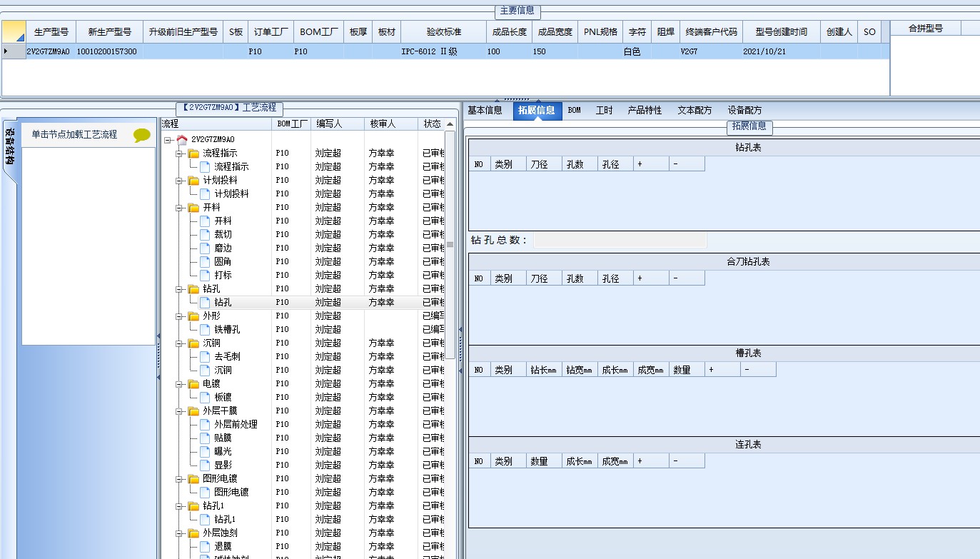Open the 设备配方 tab
Viewport: 980px width, 559px height.
745,111
